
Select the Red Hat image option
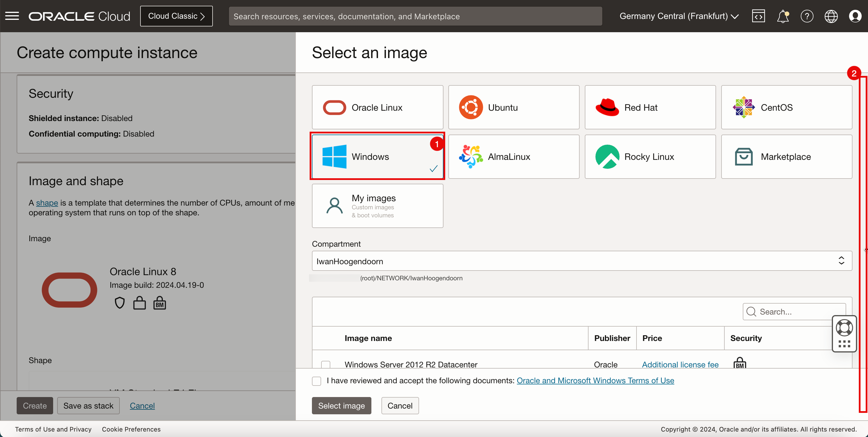coord(650,106)
